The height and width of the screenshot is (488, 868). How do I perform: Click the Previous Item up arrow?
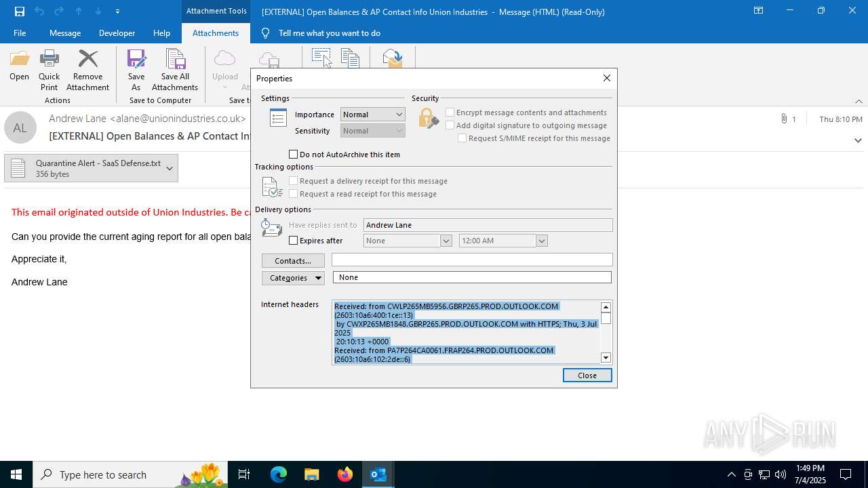[79, 12]
